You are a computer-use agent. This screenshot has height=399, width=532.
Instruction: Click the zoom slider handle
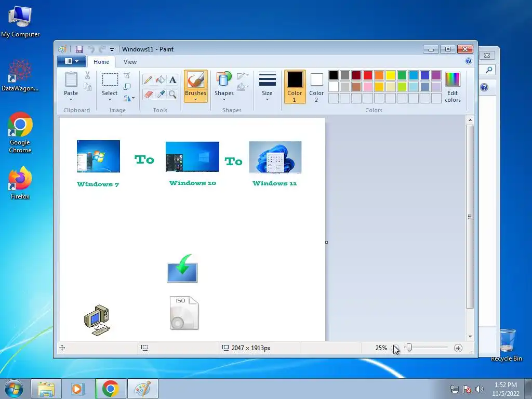409,348
